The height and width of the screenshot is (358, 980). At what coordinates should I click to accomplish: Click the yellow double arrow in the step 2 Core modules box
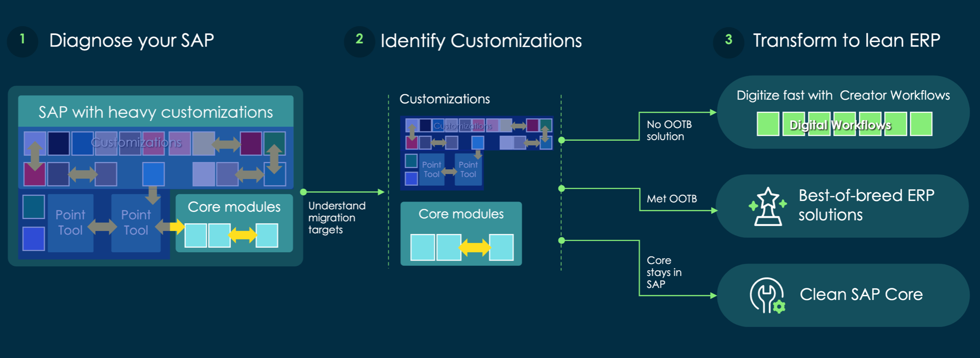(475, 247)
